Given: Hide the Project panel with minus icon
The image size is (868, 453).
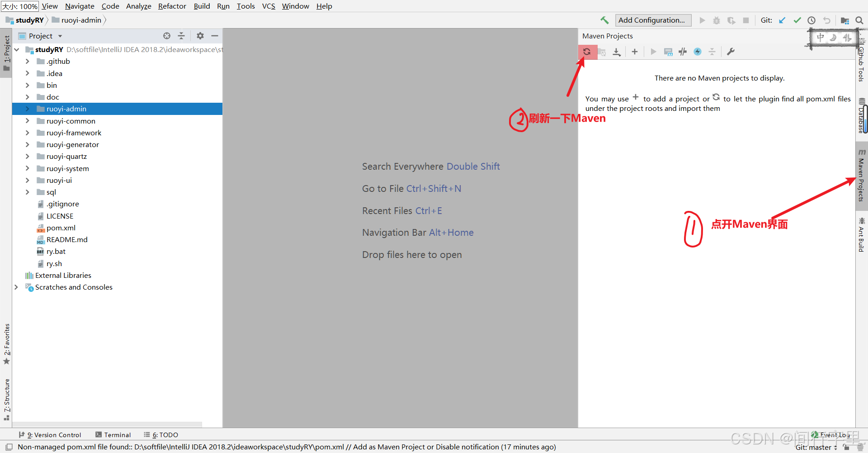Looking at the screenshot, I should (x=215, y=36).
